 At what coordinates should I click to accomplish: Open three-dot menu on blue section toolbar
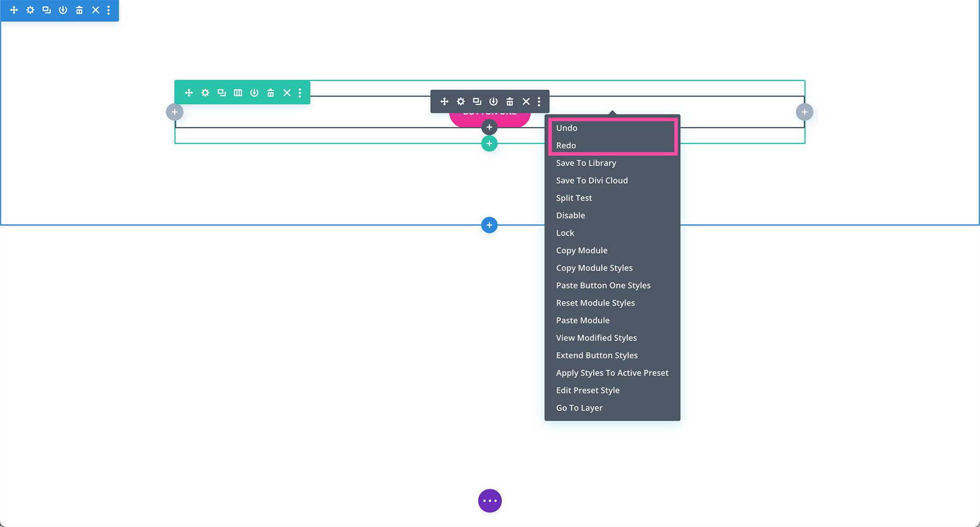(x=109, y=10)
